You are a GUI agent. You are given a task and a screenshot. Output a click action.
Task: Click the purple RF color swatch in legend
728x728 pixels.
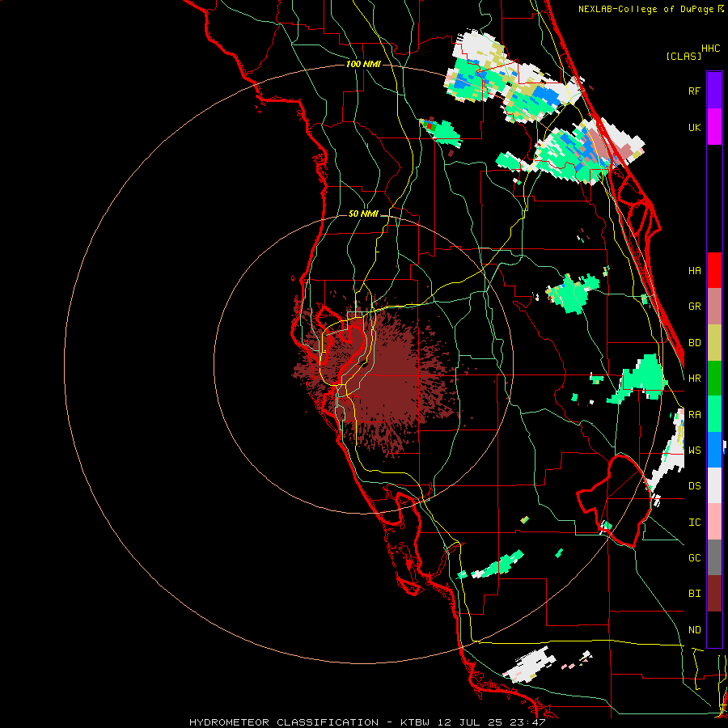point(714,90)
